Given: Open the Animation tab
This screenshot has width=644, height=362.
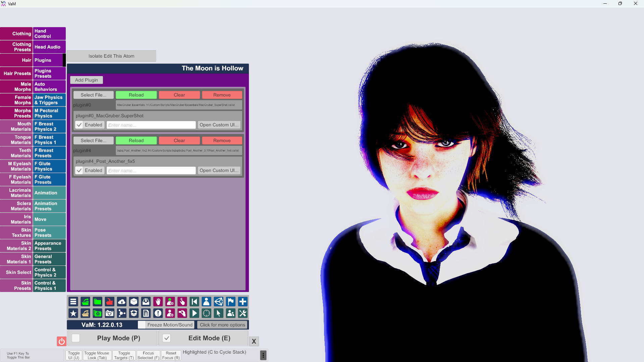Looking at the screenshot, I should [x=49, y=193].
